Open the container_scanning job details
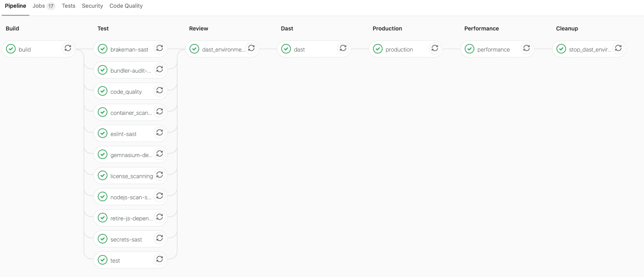The image size is (644, 277). tap(131, 113)
